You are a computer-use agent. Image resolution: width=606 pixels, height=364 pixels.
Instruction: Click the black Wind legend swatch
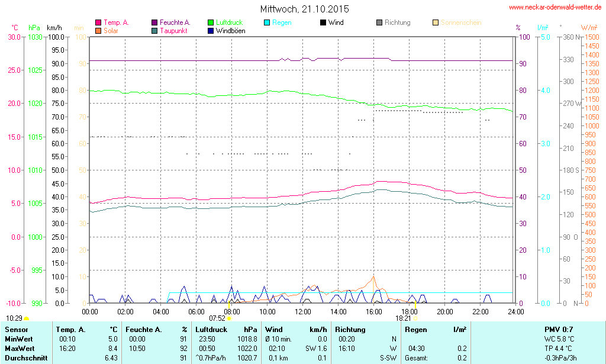[x=323, y=23]
